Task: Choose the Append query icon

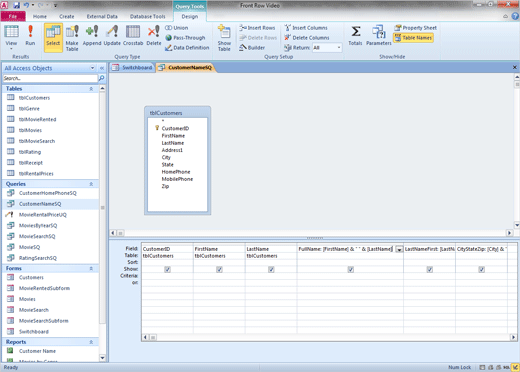Action: point(92,36)
